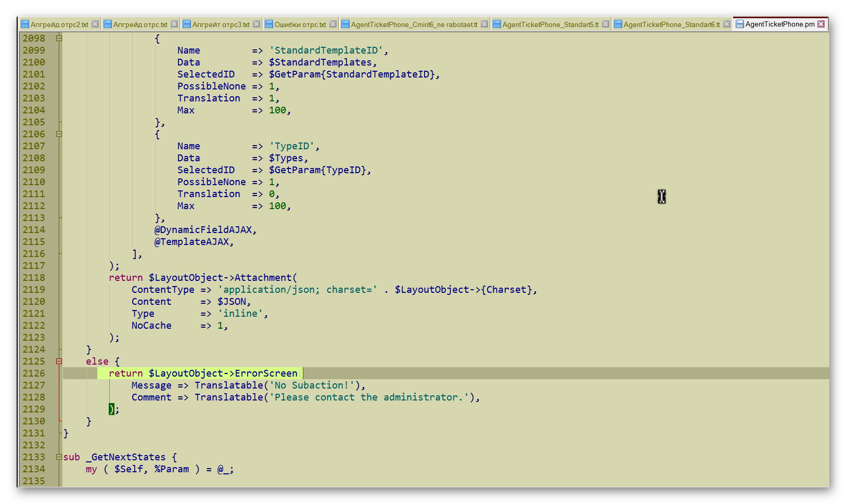The width and height of the screenshot is (846, 504).
Task: Click the disk icon on Cmirit6_ne rabotaet.tt tab
Action: pos(345,24)
